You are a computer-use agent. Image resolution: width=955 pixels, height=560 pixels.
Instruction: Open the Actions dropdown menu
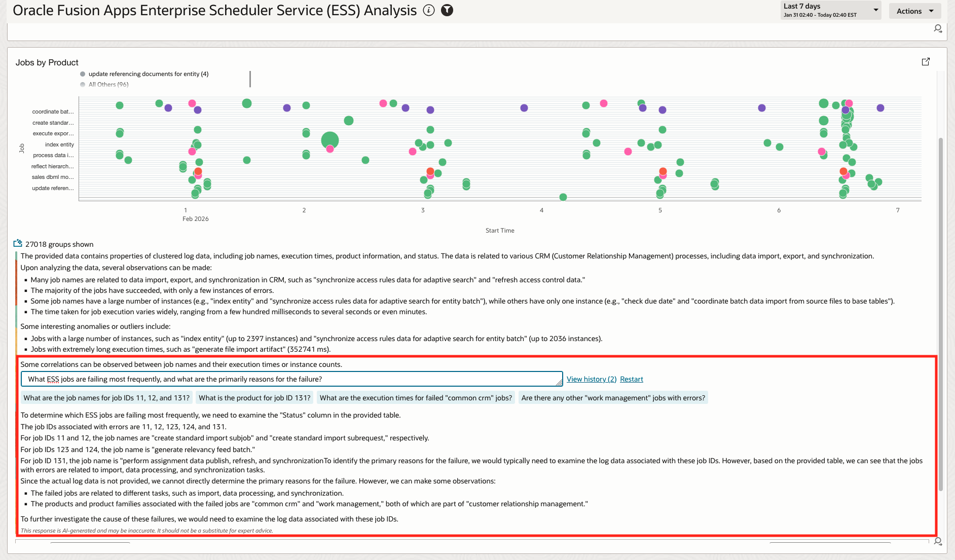914,11
